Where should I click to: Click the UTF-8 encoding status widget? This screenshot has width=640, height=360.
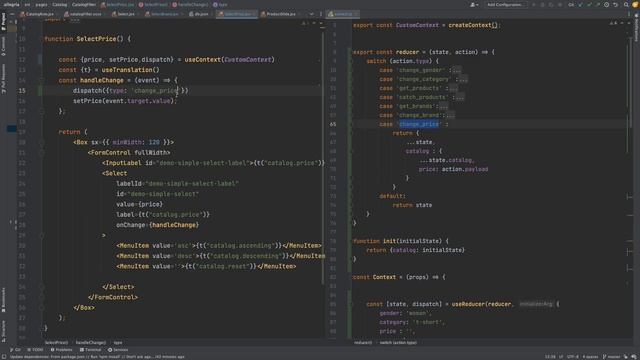573,357
